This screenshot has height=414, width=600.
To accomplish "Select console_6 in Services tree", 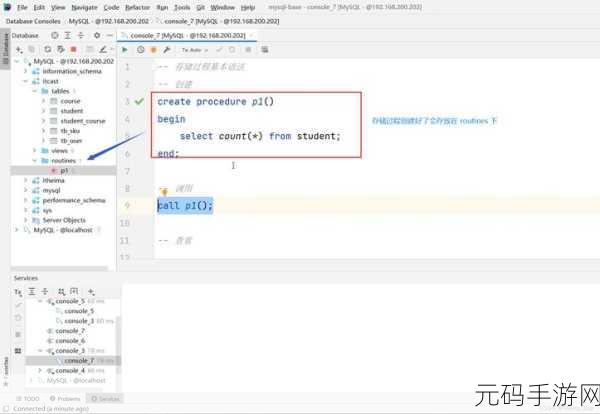I will pyautogui.click(x=70, y=341).
